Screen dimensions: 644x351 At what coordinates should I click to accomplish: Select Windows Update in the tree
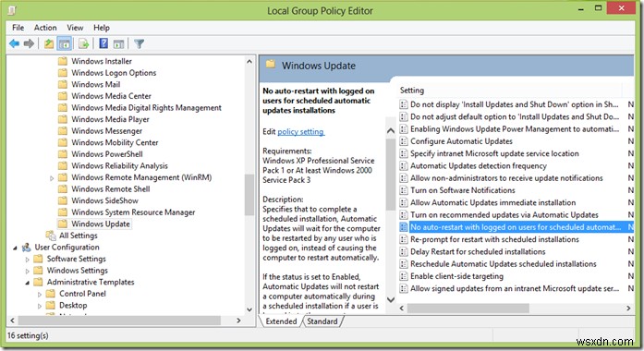pos(101,224)
